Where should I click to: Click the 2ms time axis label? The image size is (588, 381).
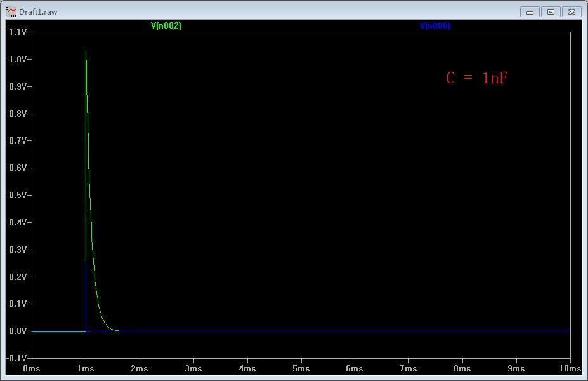140,368
